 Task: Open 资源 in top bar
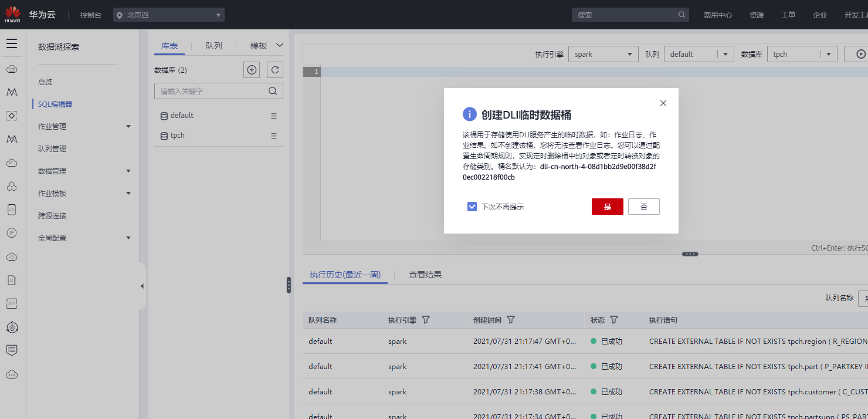tap(757, 15)
